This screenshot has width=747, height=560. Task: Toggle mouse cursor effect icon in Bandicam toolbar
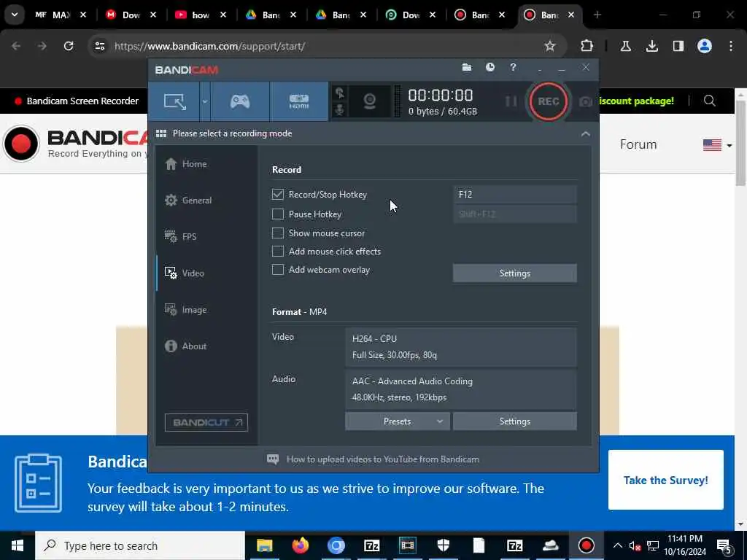(x=340, y=93)
